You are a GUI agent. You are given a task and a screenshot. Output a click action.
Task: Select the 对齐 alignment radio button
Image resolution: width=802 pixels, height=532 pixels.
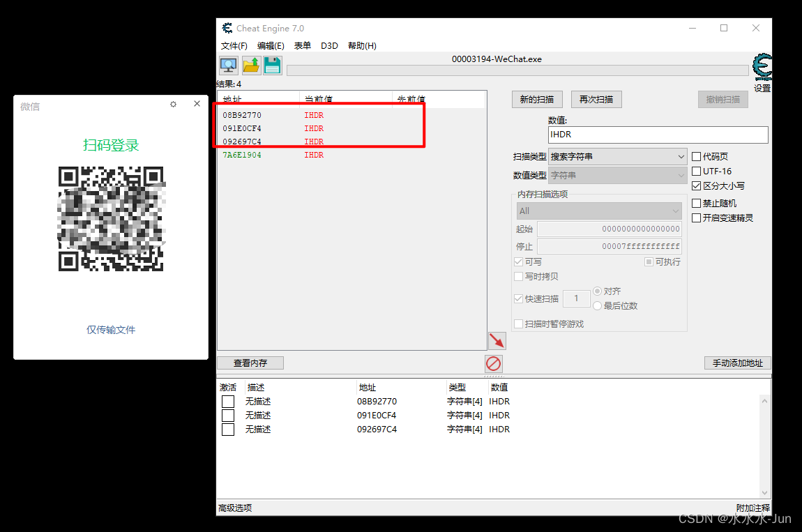(x=598, y=291)
